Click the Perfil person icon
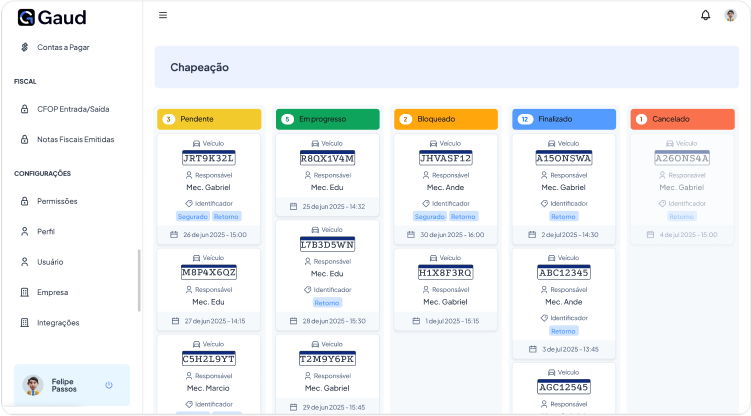 point(25,231)
